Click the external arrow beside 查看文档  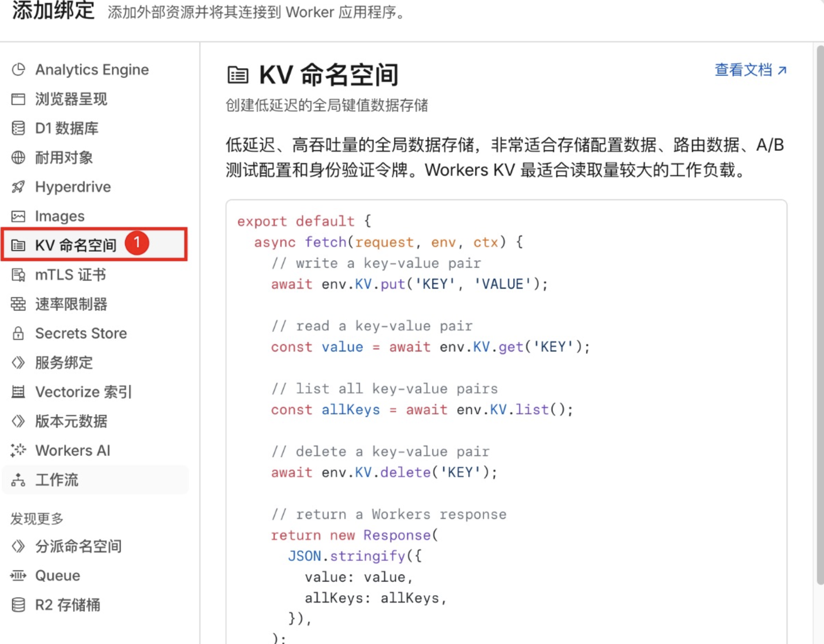(782, 70)
